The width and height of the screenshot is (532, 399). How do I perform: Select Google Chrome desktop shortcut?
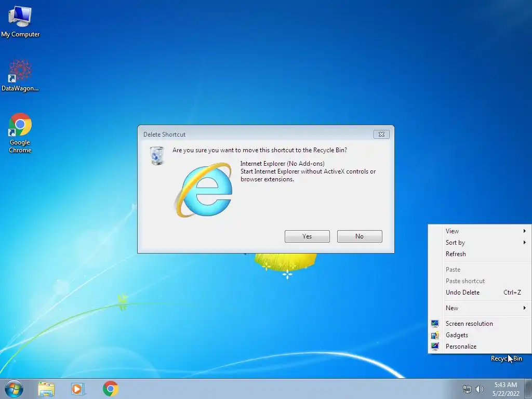coord(20,133)
